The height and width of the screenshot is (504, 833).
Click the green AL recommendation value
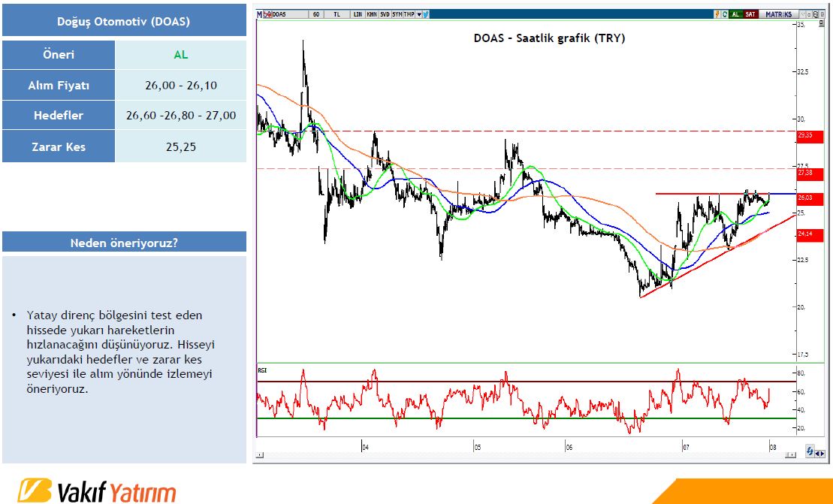[180, 55]
